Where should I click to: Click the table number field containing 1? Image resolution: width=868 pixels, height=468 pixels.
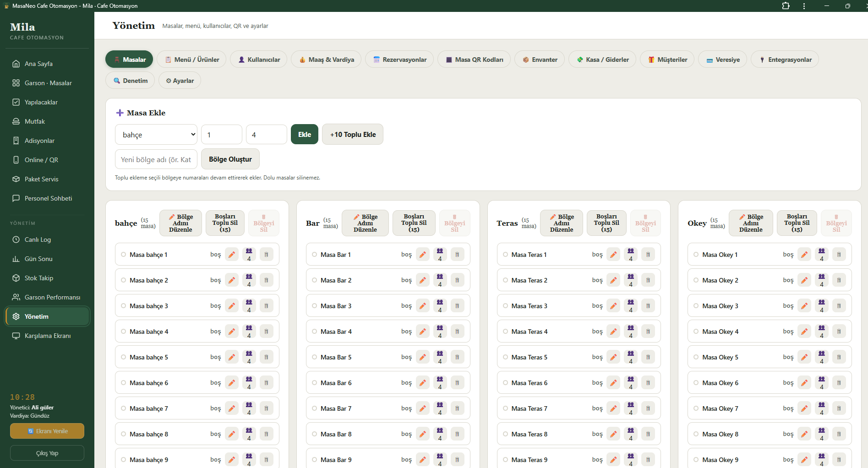tap(222, 135)
